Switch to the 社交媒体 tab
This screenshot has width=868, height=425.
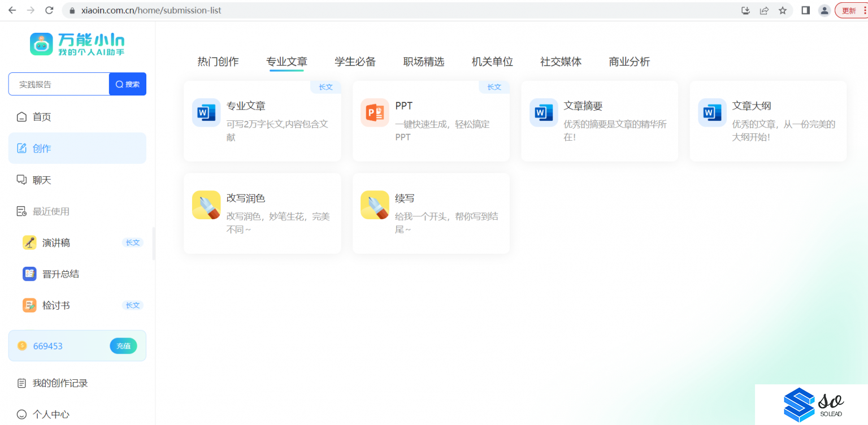(x=561, y=62)
